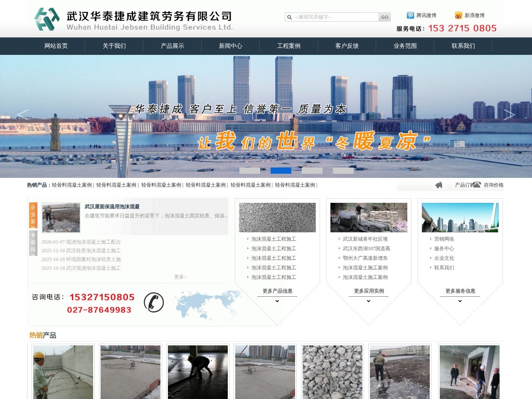This screenshot has width=532, height=399.
Task: Select the fourth banner indicator
Action: tap(343, 170)
